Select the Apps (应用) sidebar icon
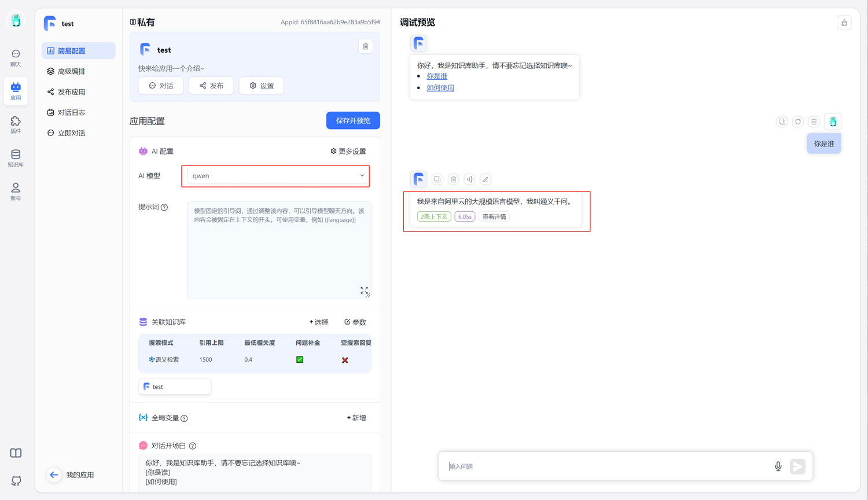868x500 pixels. (16, 91)
